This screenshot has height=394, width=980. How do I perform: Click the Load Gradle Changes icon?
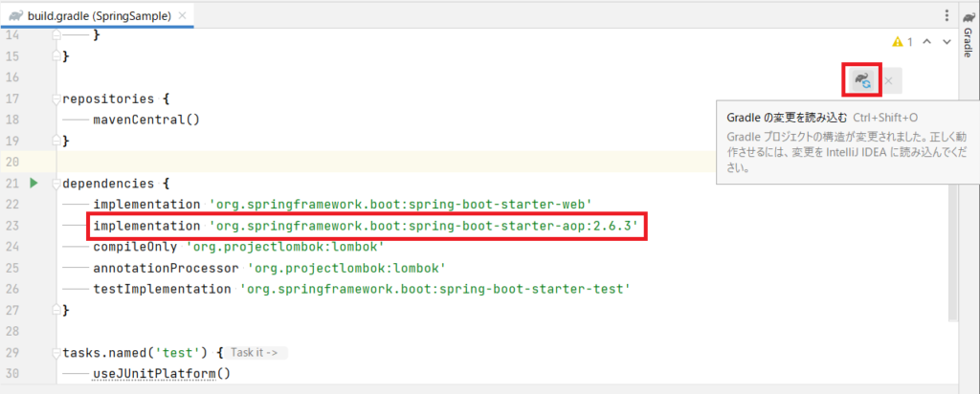[x=862, y=80]
